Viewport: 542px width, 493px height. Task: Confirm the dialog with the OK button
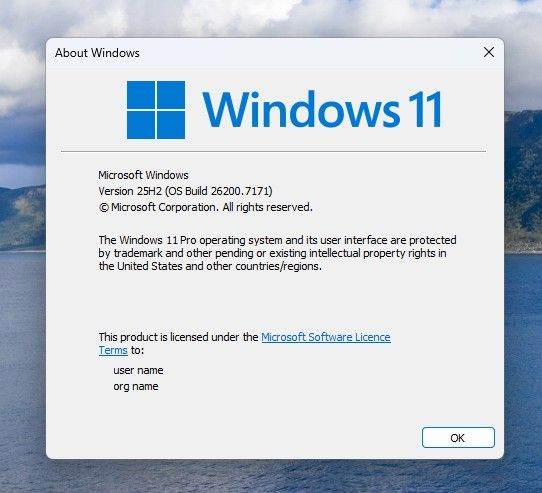458,438
